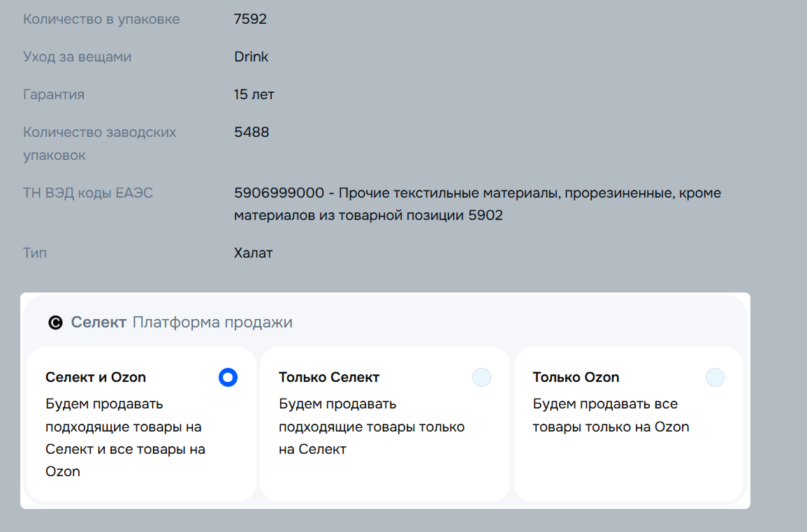Click the "Селект и Ozon" card title
807x532 pixels.
[x=96, y=378]
